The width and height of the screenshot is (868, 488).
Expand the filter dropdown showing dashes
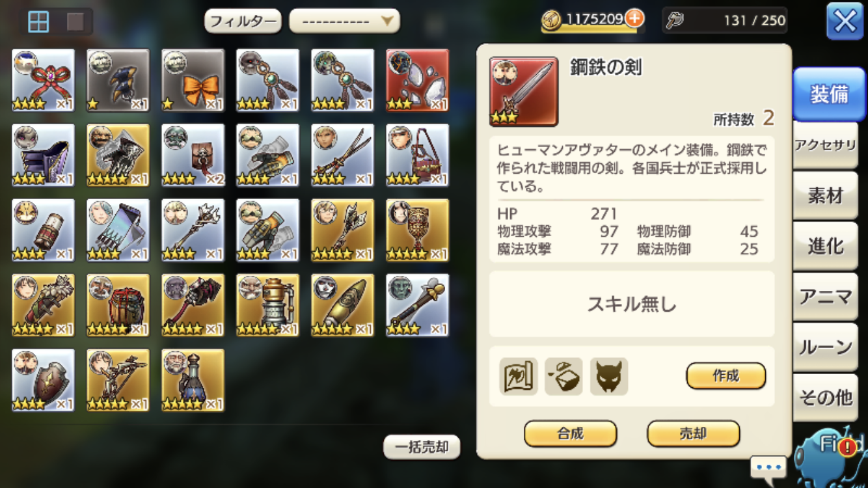344,21
